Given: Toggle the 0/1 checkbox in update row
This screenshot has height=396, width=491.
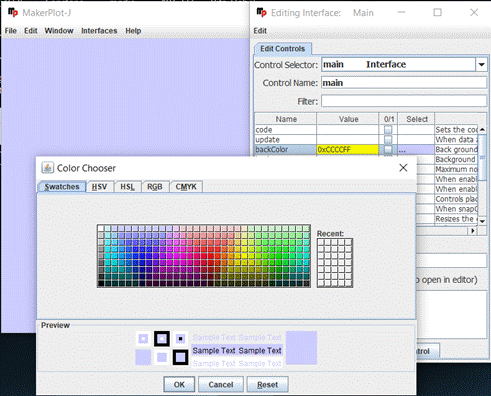Looking at the screenshot, I should pyautogui.click(x=388, y=139).
